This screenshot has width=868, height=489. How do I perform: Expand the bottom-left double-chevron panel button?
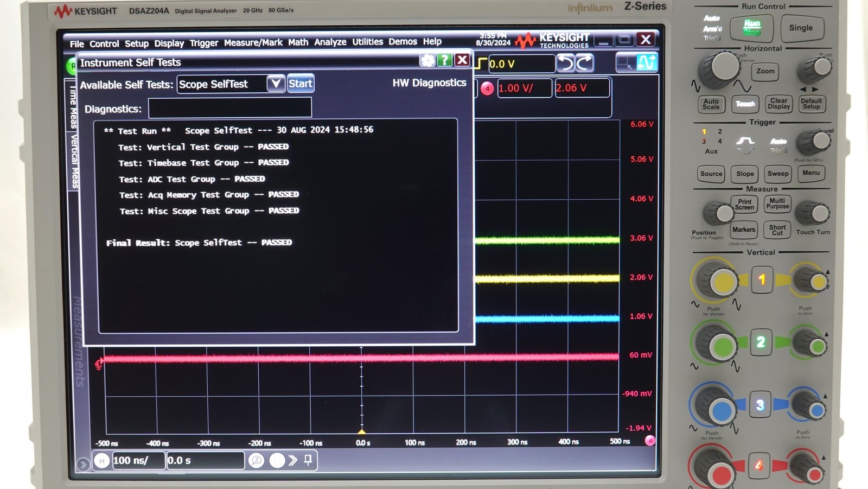coord(83,465)
